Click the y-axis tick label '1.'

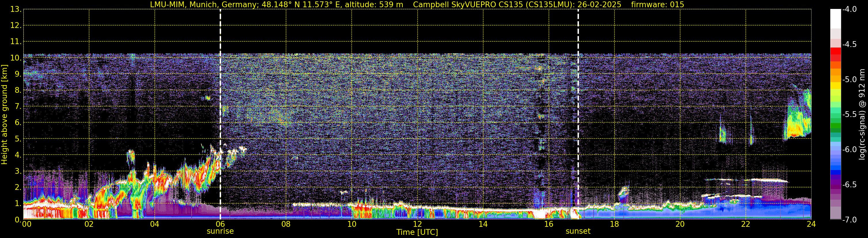[18, 203]
